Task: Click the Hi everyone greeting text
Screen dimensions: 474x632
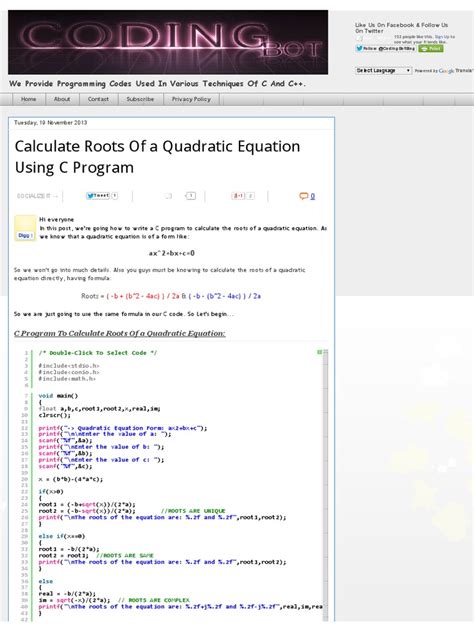Action: 56,220
